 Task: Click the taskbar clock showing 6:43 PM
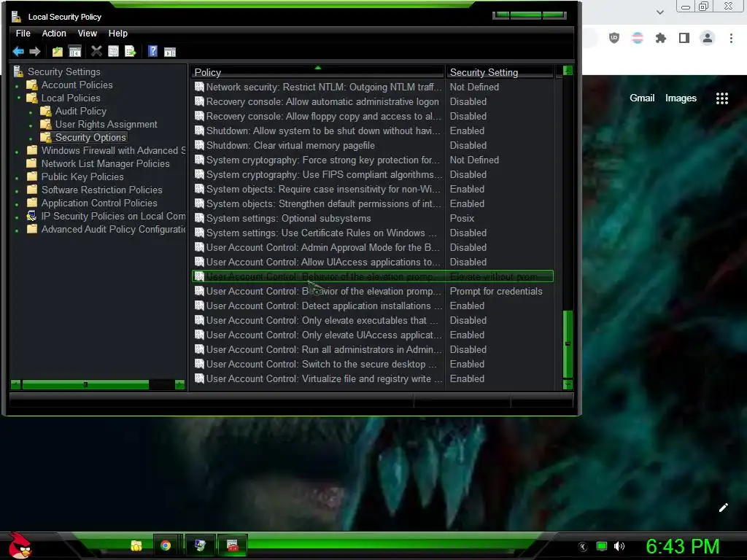[682, 546]
